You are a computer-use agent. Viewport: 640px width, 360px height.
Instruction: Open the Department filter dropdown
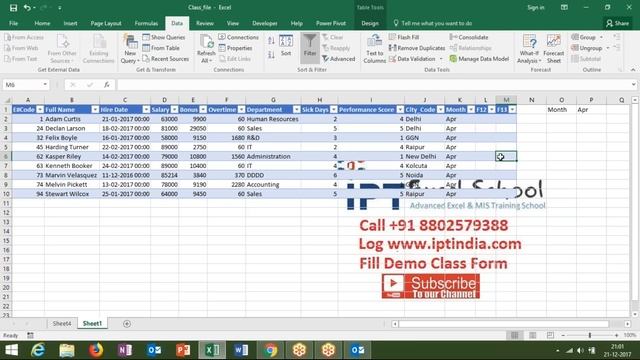(x=297, y=110)
